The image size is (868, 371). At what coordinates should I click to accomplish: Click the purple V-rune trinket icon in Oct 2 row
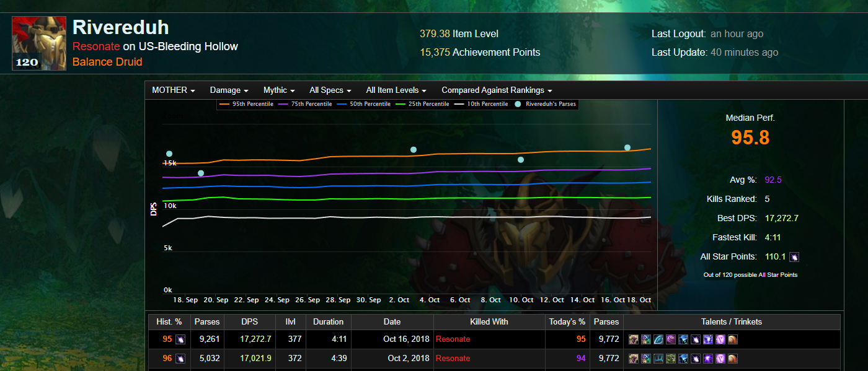coord(720,359)
